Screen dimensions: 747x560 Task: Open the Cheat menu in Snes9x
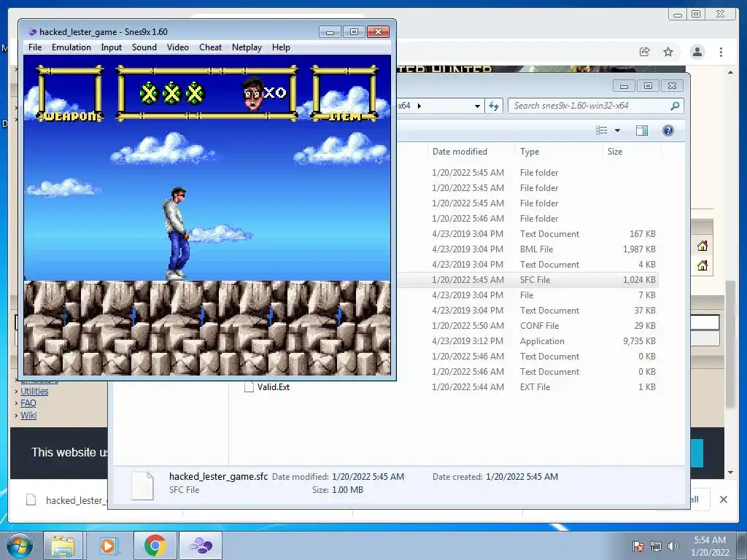[210, 47]
